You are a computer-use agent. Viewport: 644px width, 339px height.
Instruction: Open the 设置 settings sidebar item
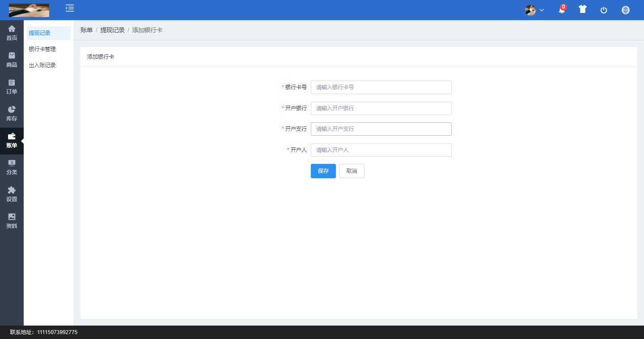click(x=12, y=194)
